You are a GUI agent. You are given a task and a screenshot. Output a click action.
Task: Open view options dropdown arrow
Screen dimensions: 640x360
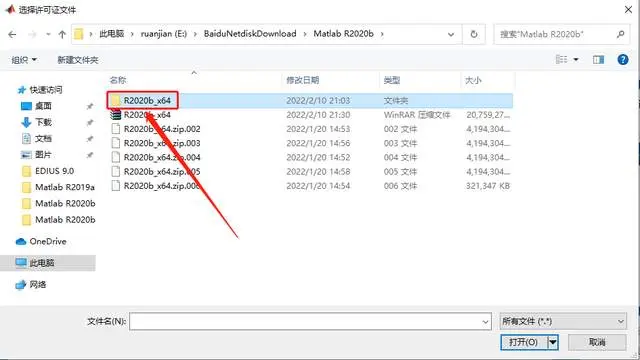tap(576, 60)
